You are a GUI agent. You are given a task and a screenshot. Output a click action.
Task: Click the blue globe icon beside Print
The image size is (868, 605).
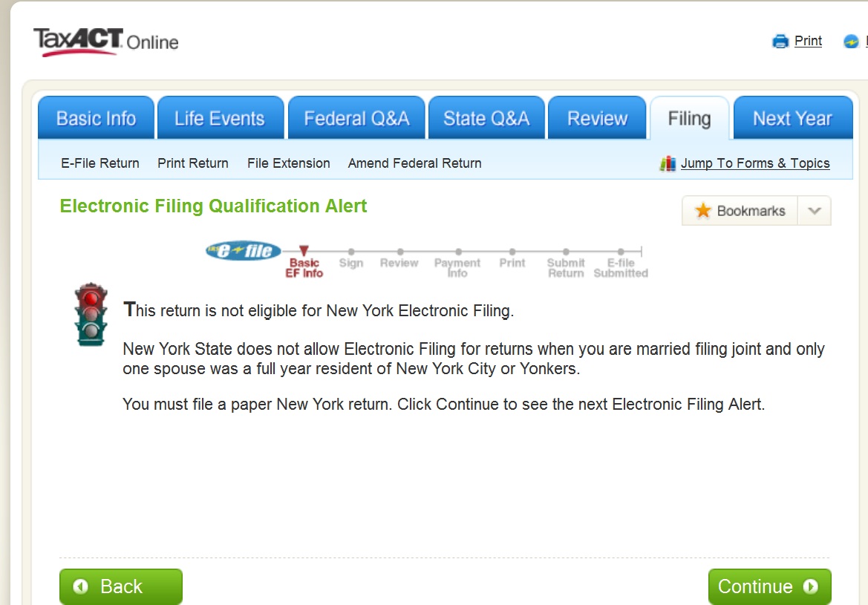[851, 42]
